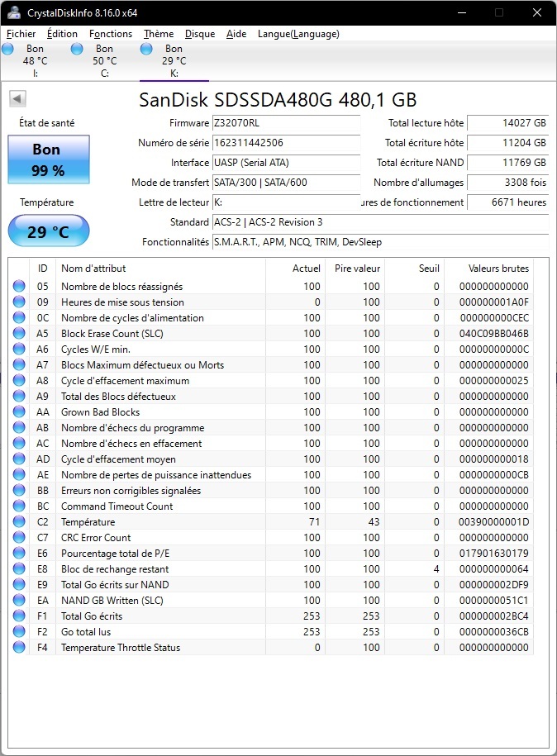
Task: Click the SanDisk SDSSDA480G 480,1 GB title
Action: (x=278, y=100)
